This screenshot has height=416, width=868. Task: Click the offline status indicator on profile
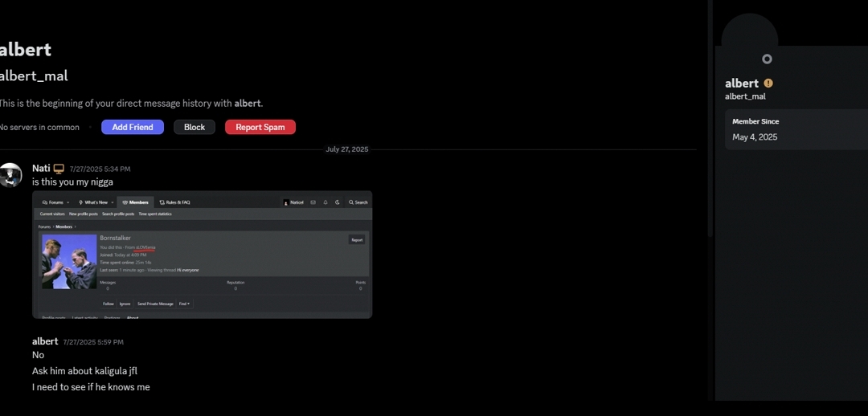tap(767, 59)
